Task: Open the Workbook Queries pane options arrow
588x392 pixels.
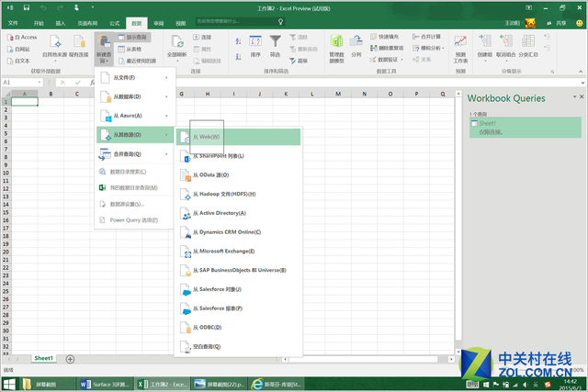Action: (x=574, y=96)
